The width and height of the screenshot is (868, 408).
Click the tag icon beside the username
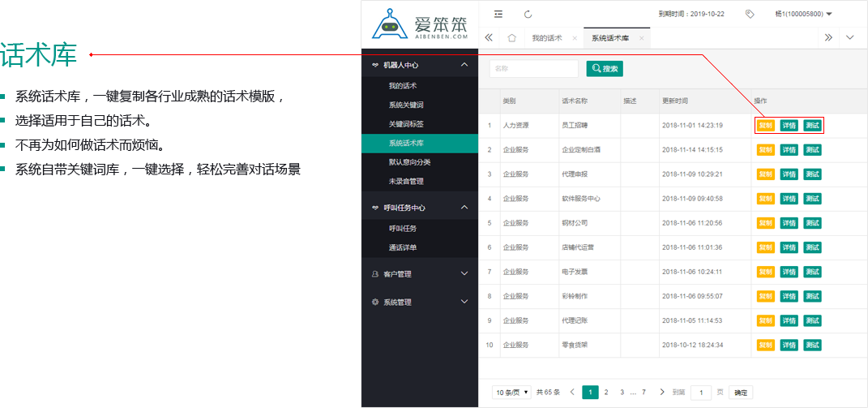pos(750,14)
